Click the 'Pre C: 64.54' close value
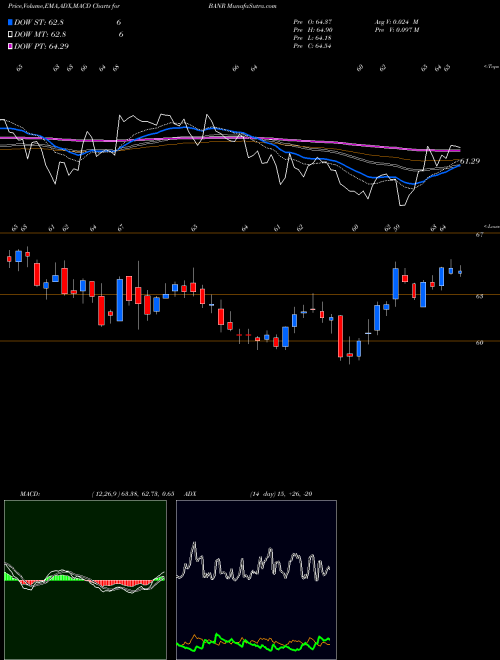Image resolution: width=500 pixels, height=660 pixels. coord(313,45)
